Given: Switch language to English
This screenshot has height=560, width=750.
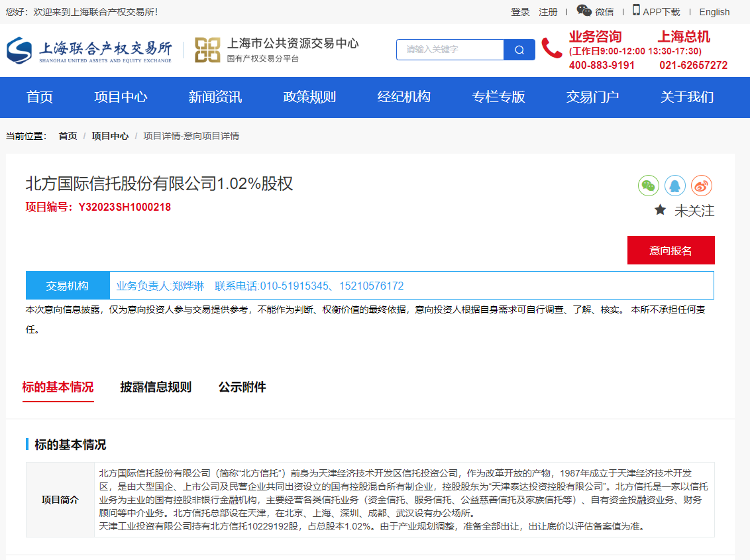Looking at the screenshot, I should 714,12.
